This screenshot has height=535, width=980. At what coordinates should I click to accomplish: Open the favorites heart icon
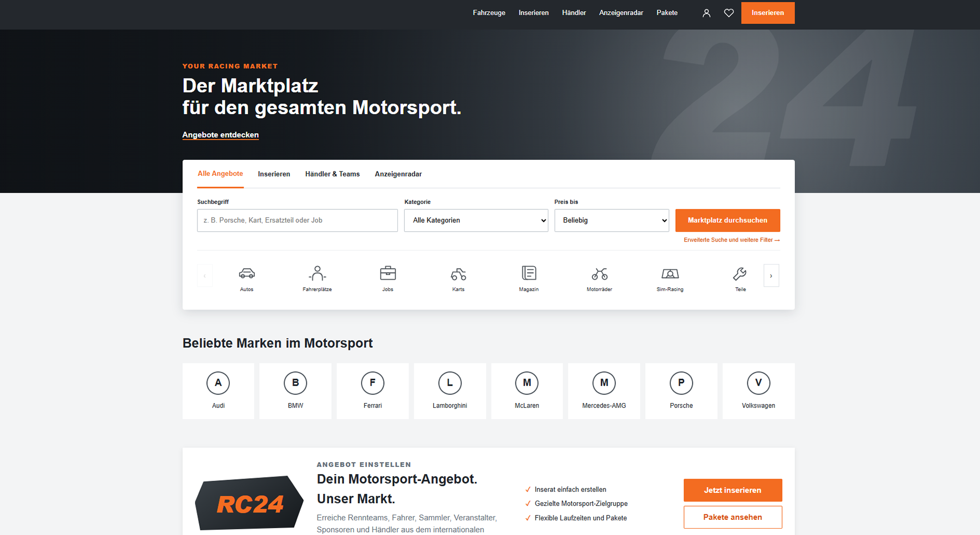point(729,13)
